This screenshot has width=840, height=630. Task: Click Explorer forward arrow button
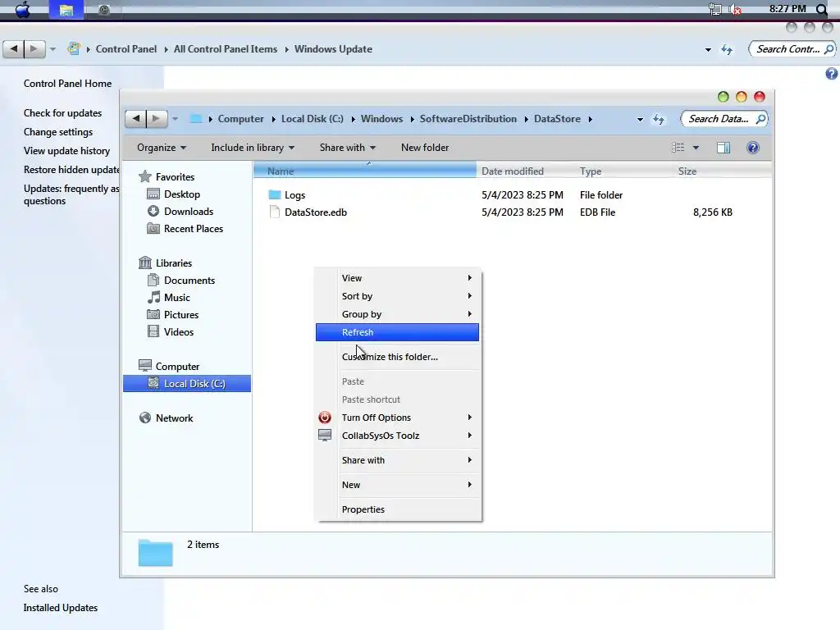click(157, 118)
